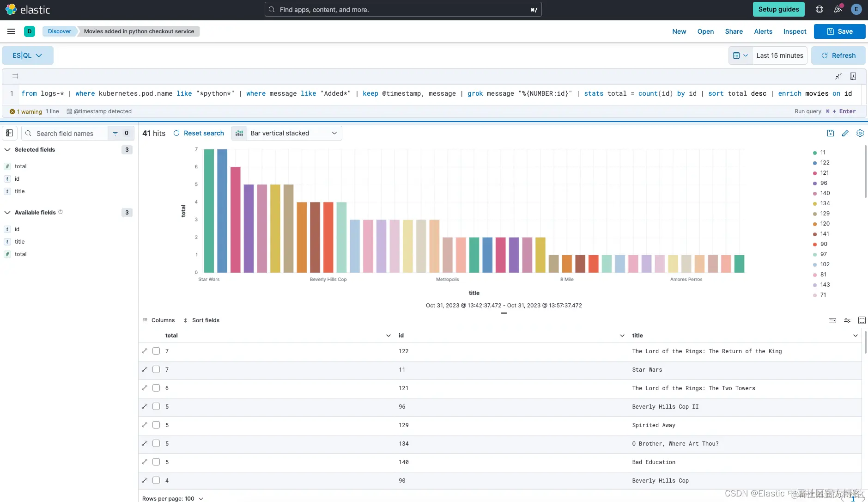Image resolution: width=868 pixels, height=502 pixels.
Task: Enter fullscreen mode for the data grid
Action: click(x=862, y=320)
